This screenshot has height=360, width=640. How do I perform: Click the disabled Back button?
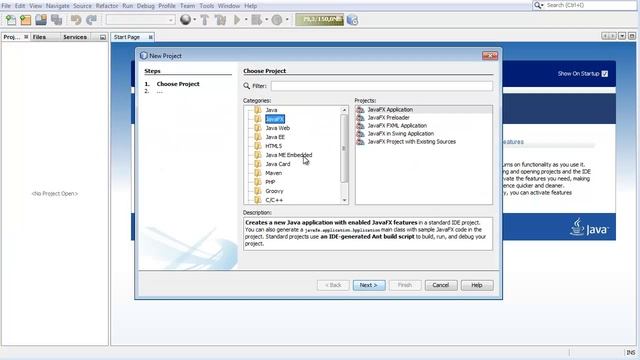click(333, 285)
